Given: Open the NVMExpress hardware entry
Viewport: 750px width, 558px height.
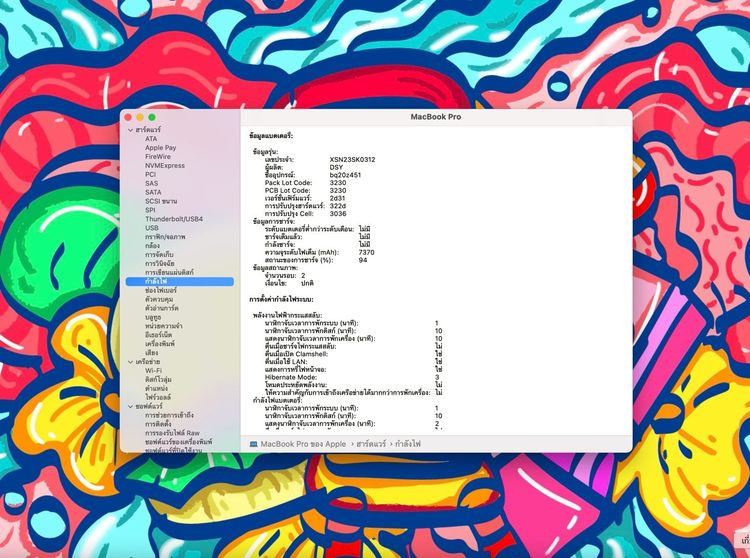Looking at the screenshot, I should (164, 166).
